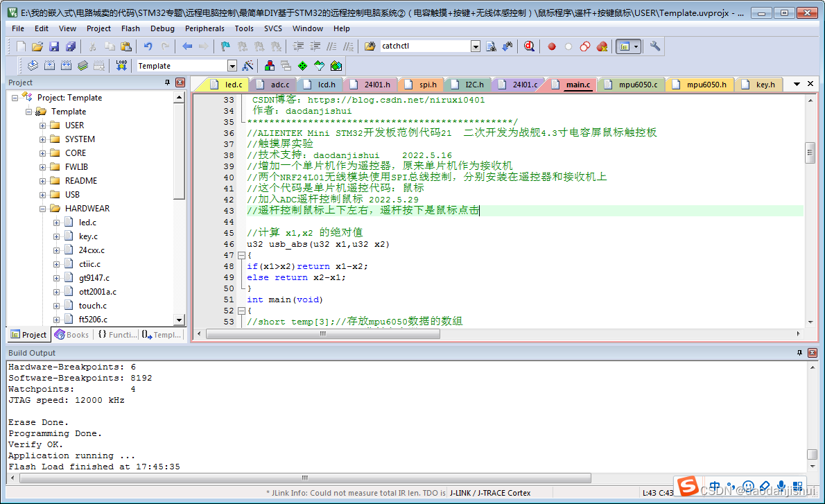Click the editor's horizontal scrollbar thumb

click(x=323, y=333)
